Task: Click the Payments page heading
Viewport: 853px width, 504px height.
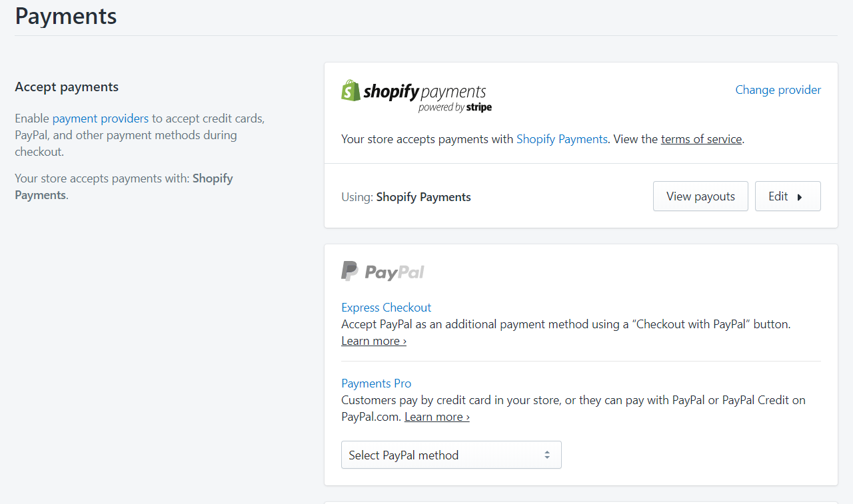Action: 66,16
